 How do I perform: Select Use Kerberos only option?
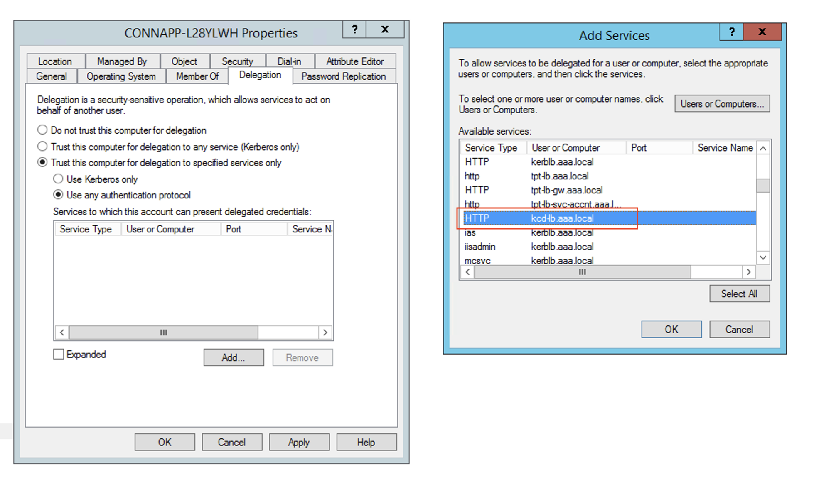[x=58, y=179]
